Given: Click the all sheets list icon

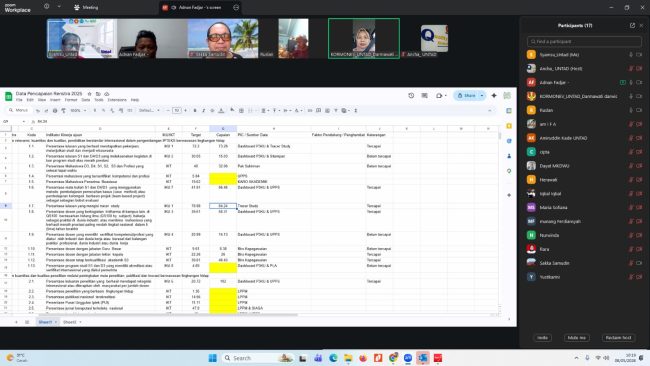Looking at the screenshot, I should pyautogui.click(x=27, y=322).
